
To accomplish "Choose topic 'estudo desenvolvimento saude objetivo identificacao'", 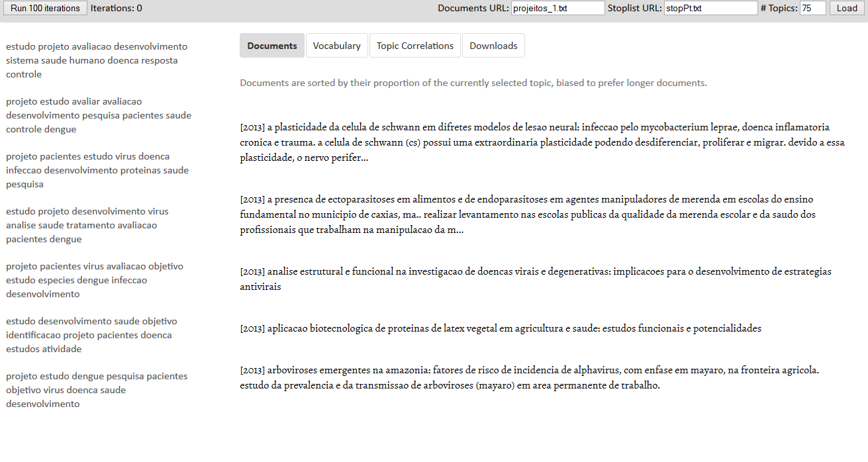I will click(91, 335).
